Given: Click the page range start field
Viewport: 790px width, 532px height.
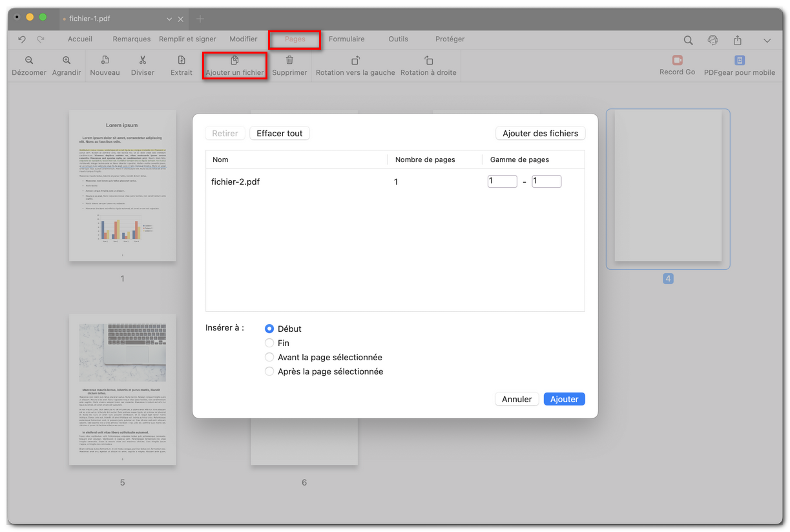Looking at the screenshot, I should 502,181.
